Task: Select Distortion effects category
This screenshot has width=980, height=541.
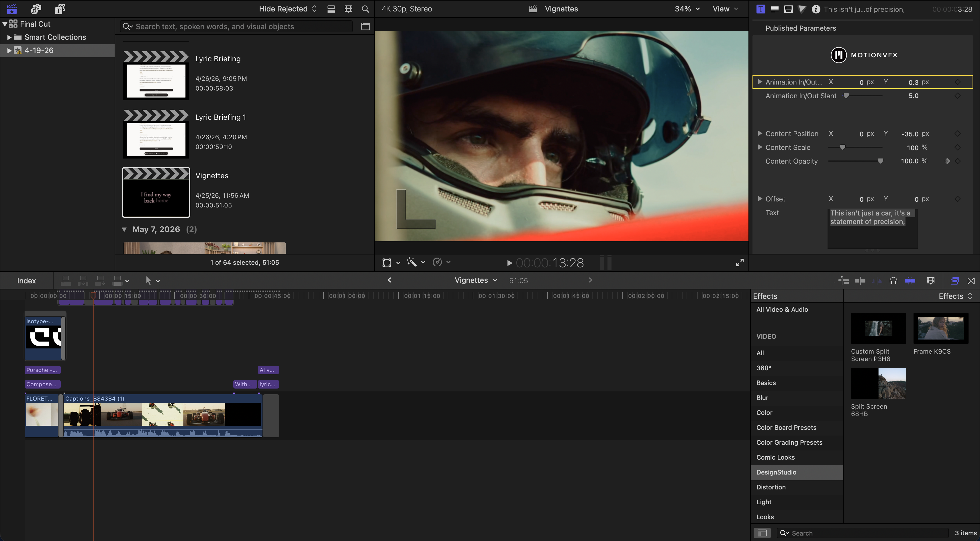Action: click(797, 487)
